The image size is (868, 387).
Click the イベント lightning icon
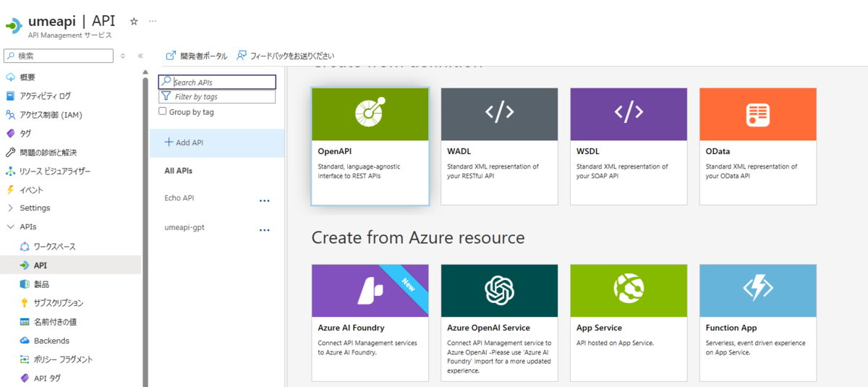(x=11, y=190)
